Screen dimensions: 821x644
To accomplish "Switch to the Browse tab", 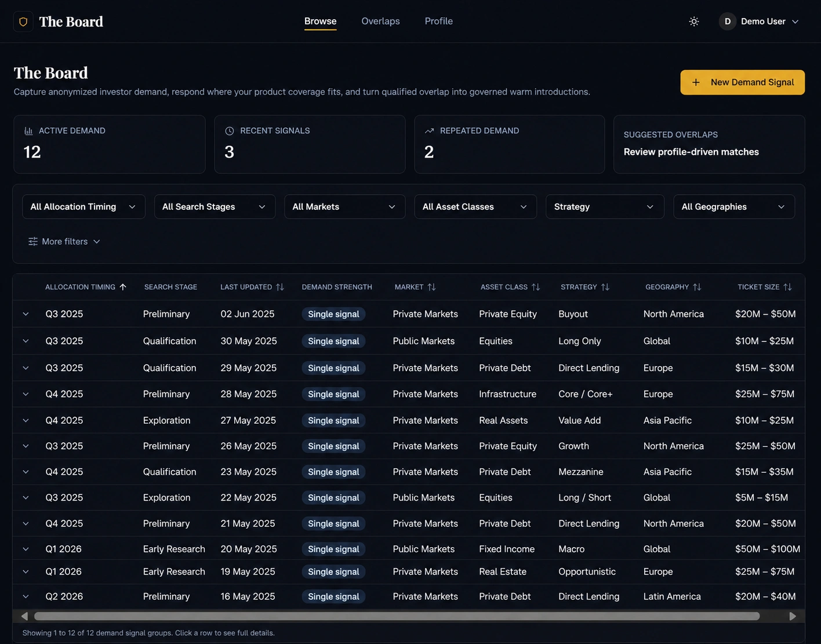I will click(x=320, y=21).
